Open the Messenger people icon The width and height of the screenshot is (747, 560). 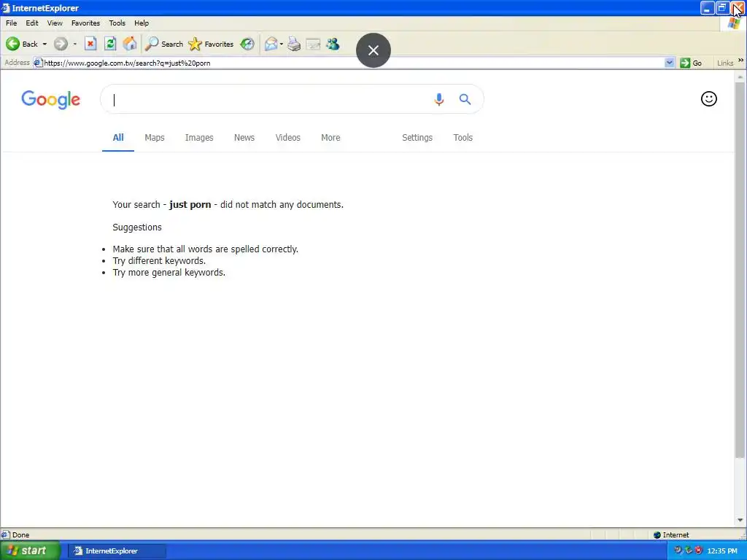[x=333, y=44]
